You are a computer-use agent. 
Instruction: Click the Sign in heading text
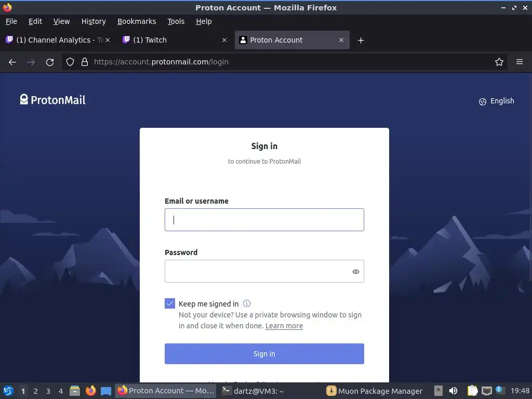pyautogui.click(x=264, y=146)
